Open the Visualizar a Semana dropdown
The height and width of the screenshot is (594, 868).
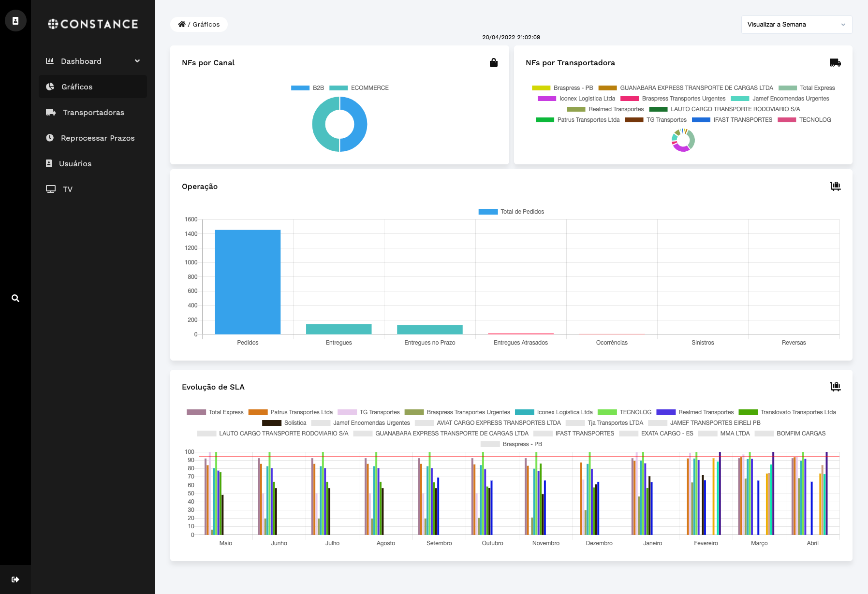pos(796,25)
